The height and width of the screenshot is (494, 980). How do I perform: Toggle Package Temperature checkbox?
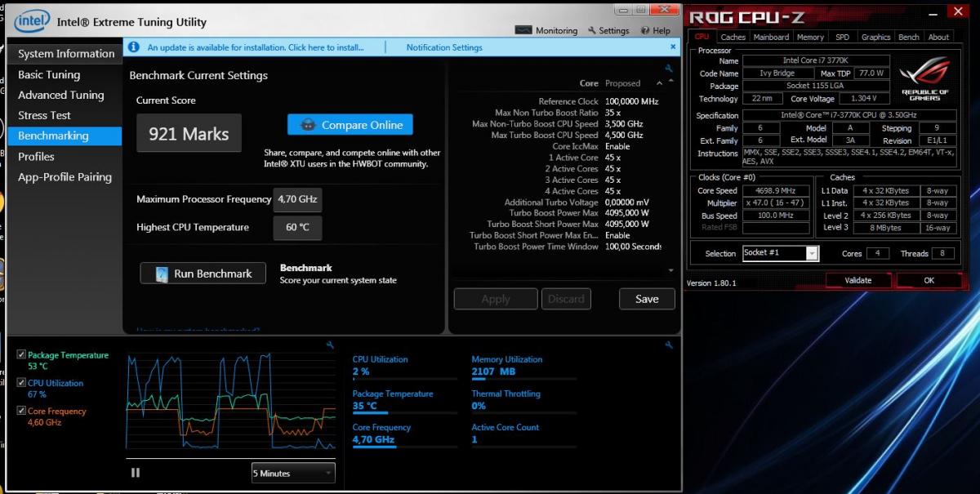pyautogui.click(x=21, y=355)
